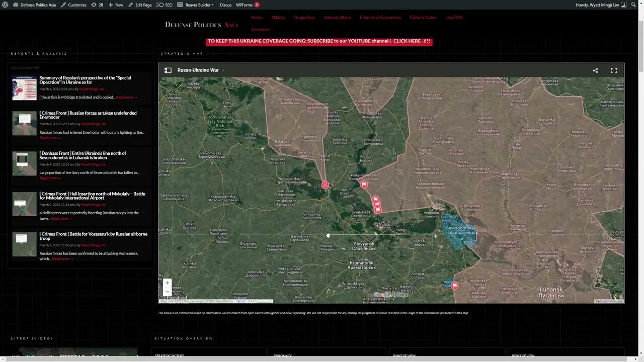
Task: Open the Advertise nav link
Action: (x=260, y=30)
